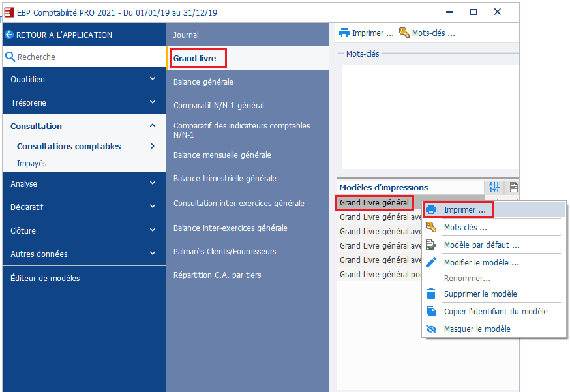Click the copy icon for Copier l'identifiant
This screenshot has height=392, width=570.
pyautogui.click(x=431, y=311)
